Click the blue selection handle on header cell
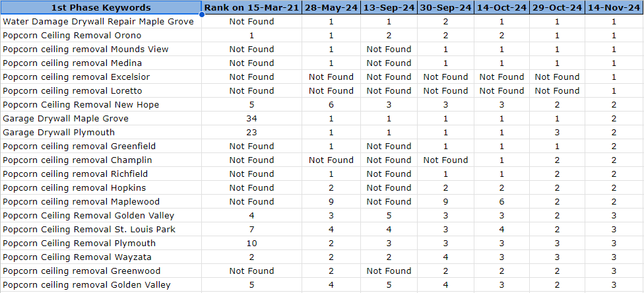Screen dimensions: 644x293 202,14
